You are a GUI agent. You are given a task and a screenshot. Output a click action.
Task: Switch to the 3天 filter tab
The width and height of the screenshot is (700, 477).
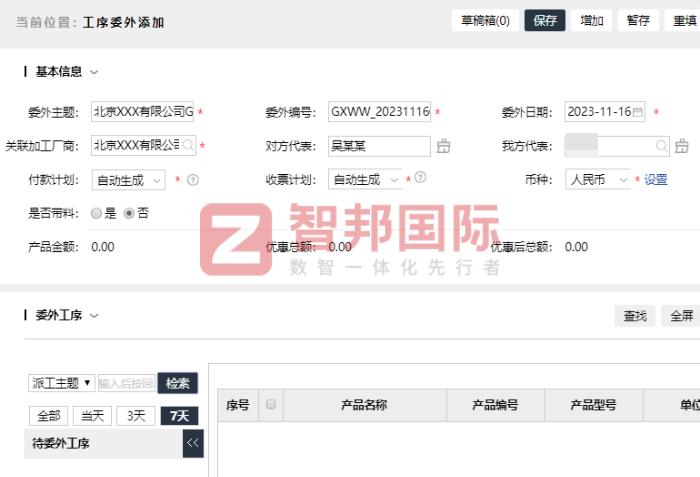(x=136, y=416)
